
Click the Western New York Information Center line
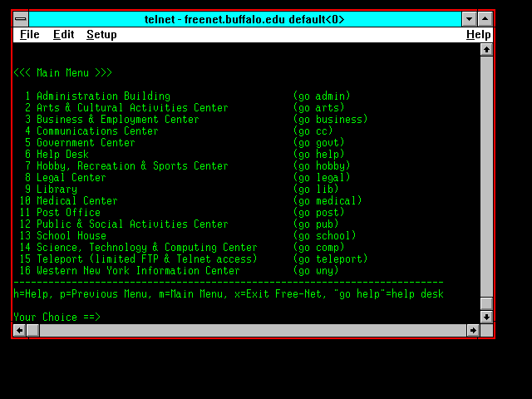138,271
